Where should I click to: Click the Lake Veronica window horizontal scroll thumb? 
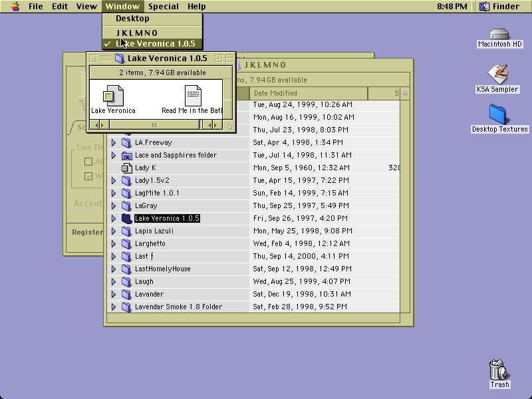click(x=154, y=125)
